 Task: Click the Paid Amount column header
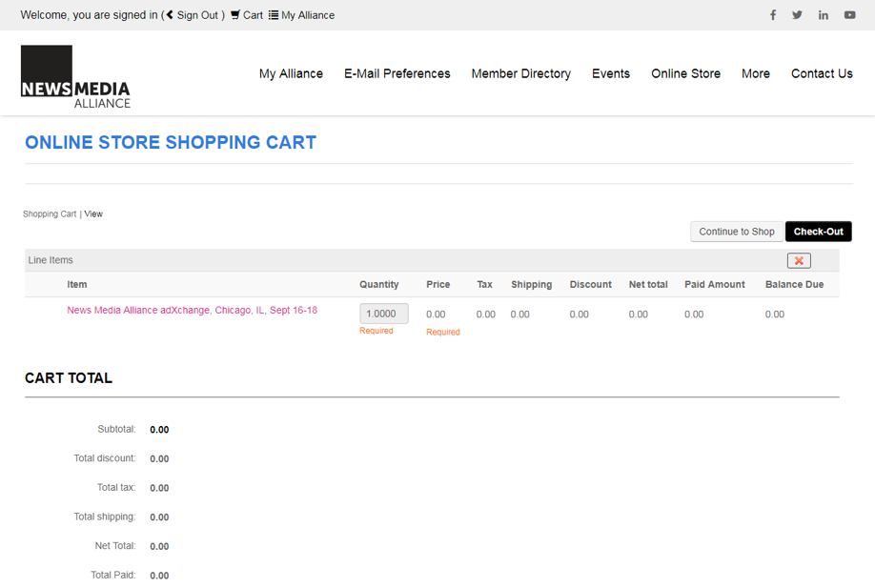tap(714, 285)
